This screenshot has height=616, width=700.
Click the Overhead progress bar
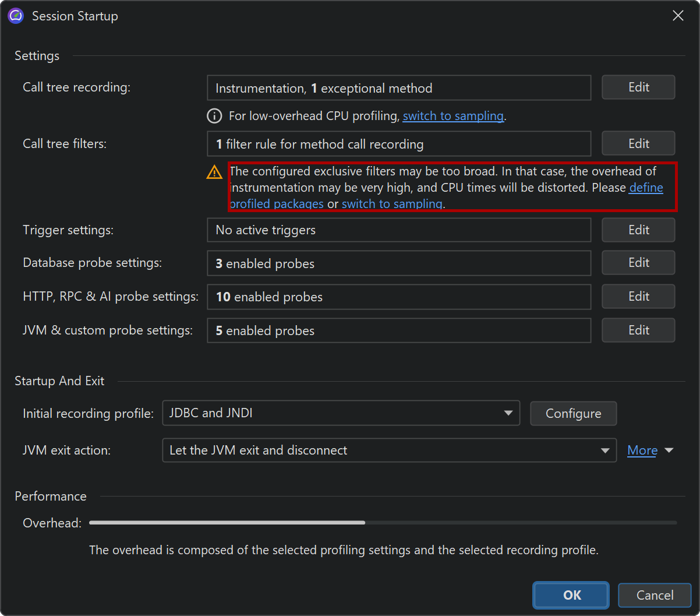[383, 523]
